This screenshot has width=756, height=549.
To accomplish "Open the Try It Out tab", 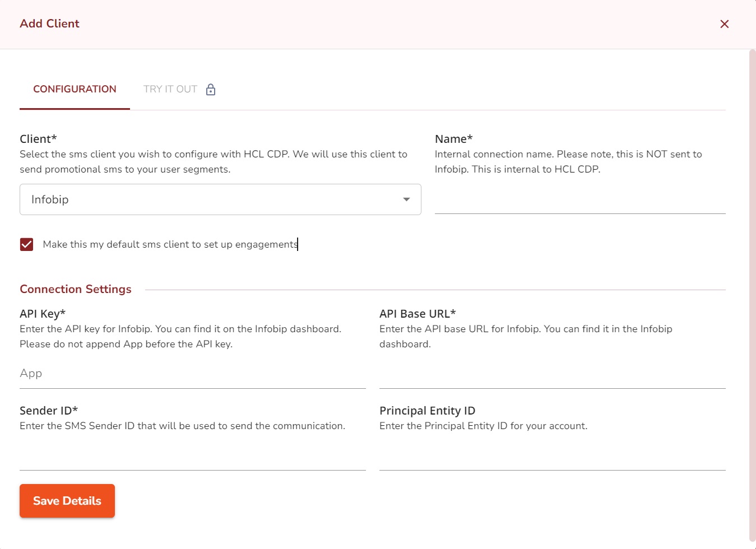I will tap(170, 90).
